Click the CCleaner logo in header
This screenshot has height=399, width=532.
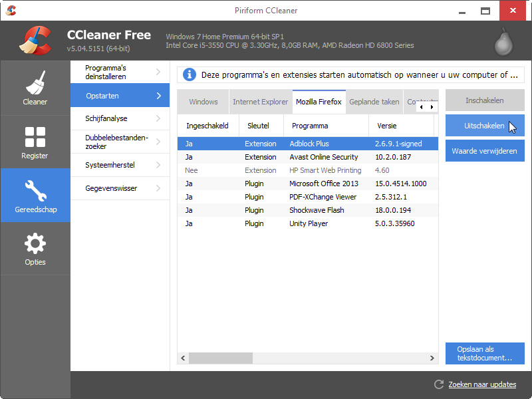[35, 41]
